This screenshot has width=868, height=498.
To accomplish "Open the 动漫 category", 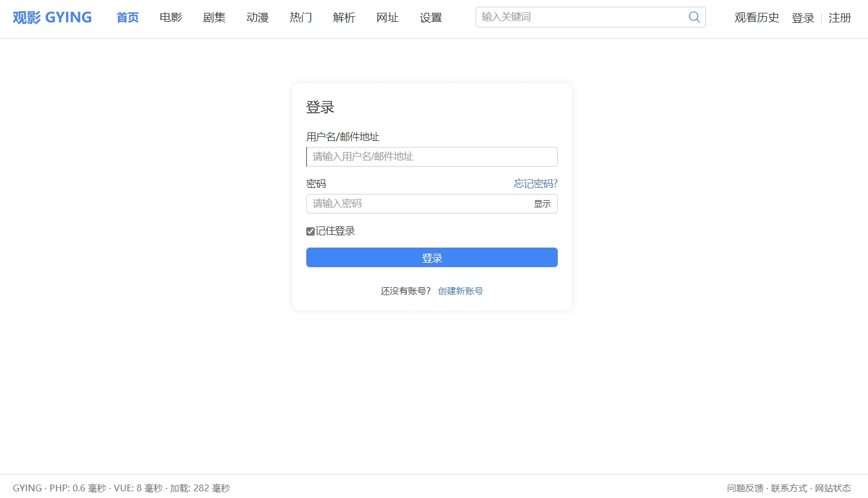I will (x=257, y=17).
